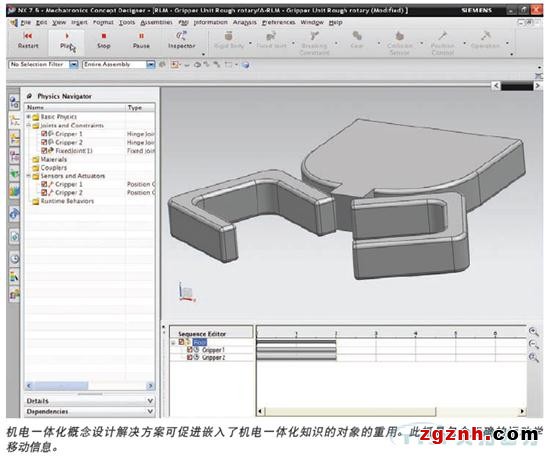Open the colorful chart sidebar icon
The width and height of the screenshot is (551, 457).
click(14, 191)
